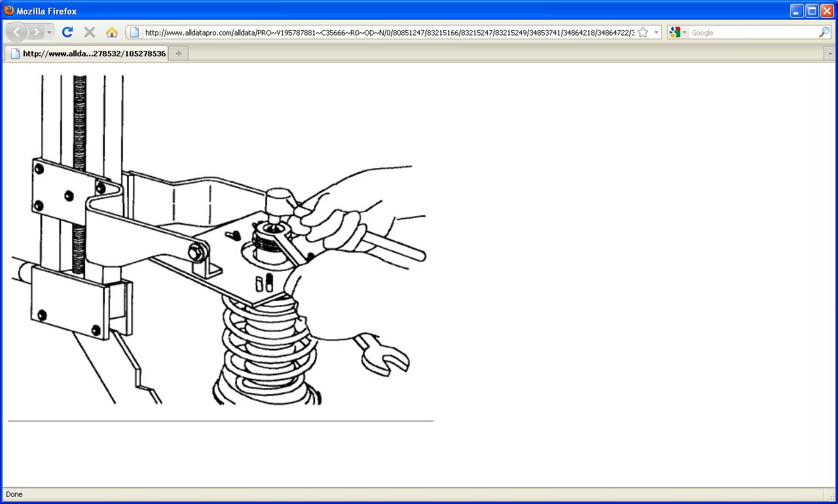Click the page identity icon in the URL bar
The width and height of the screenshot is (838, 504).
tap(134, 32)
